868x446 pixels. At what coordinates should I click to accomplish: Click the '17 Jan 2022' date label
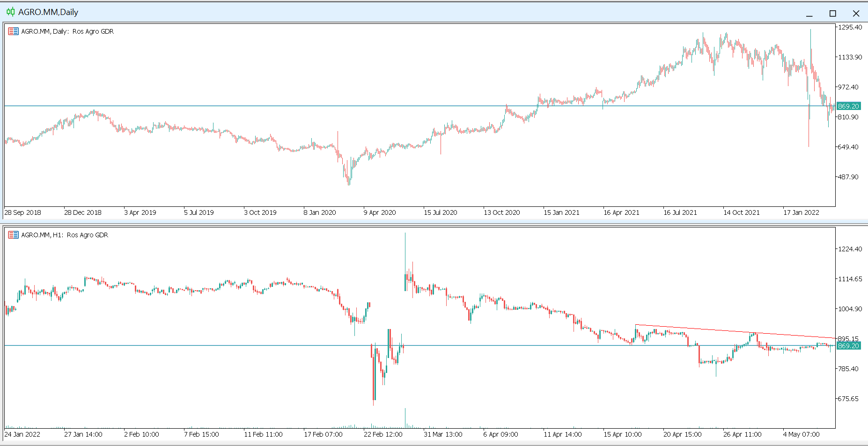coord(801,212)
